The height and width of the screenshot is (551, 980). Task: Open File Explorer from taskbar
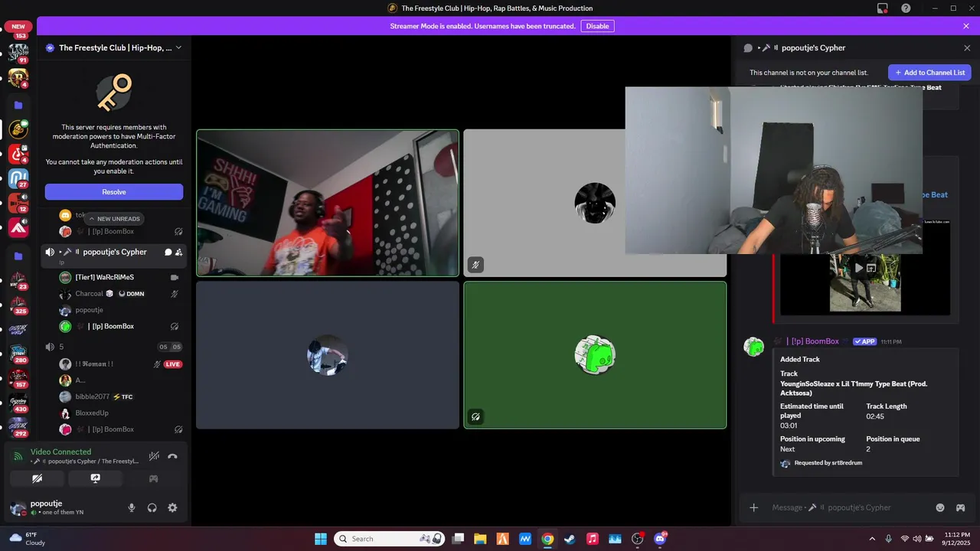pyautogui.click(x=480, y=539)
